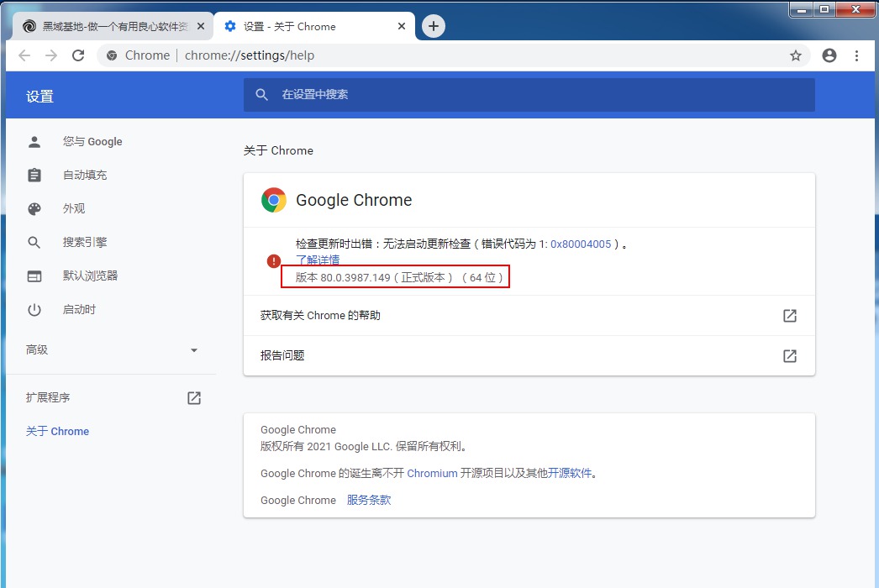Focus the 在设置中搜索 search field
The image size is (879, 588).
click(x=529, y=95)
